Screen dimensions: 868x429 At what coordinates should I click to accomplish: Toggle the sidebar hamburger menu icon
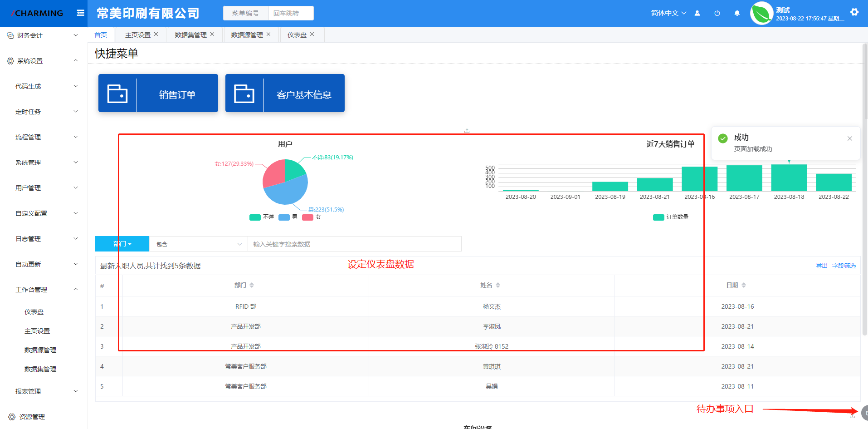81,13
